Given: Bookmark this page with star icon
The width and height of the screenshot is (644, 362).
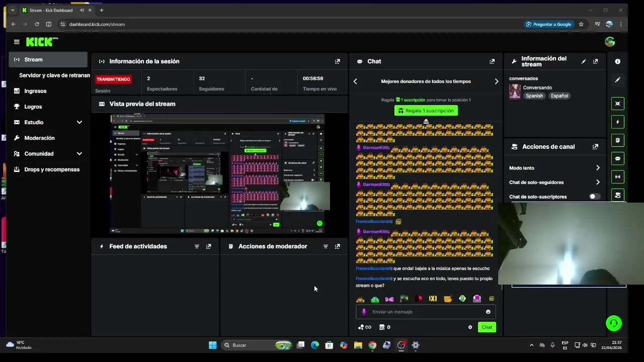Looking at the screenshot, I should click(x=581, y=24).
